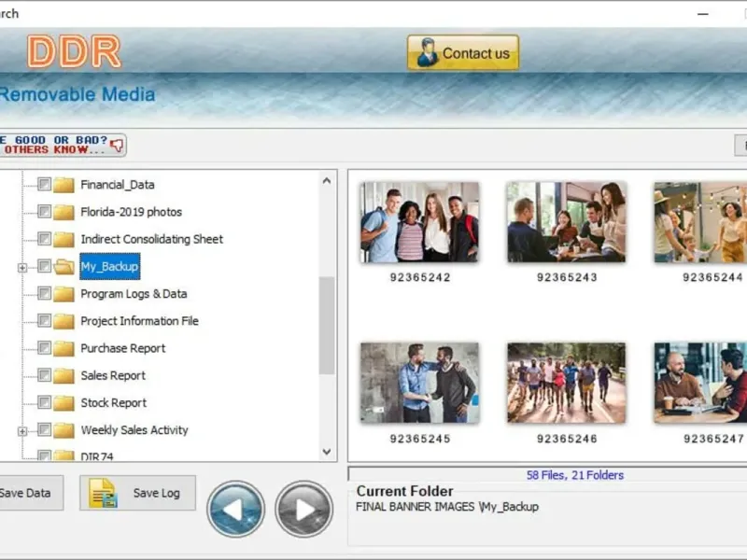Tick the Sales Report checkbox
The image size is (747, 560).
[44, 375]
